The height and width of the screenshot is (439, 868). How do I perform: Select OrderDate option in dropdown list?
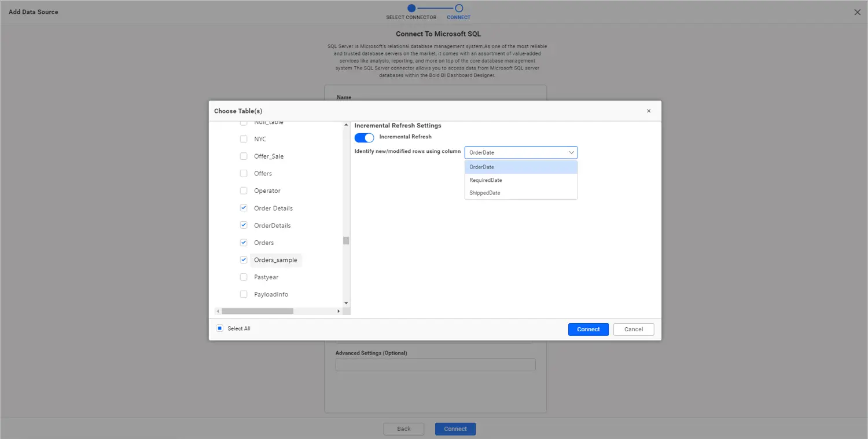[x=481, y=167]
